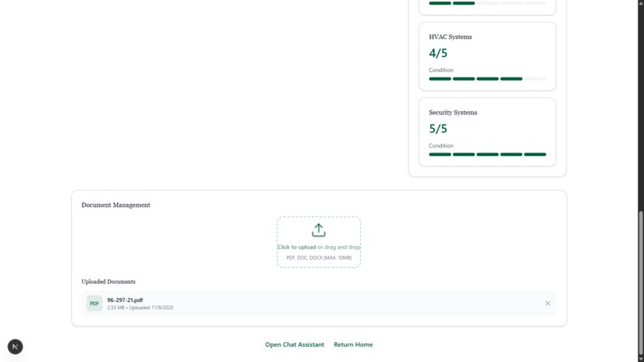Click the HVAC Systems condition bar
This screenshot has width=644, height=362.
(x=487, y=78)
